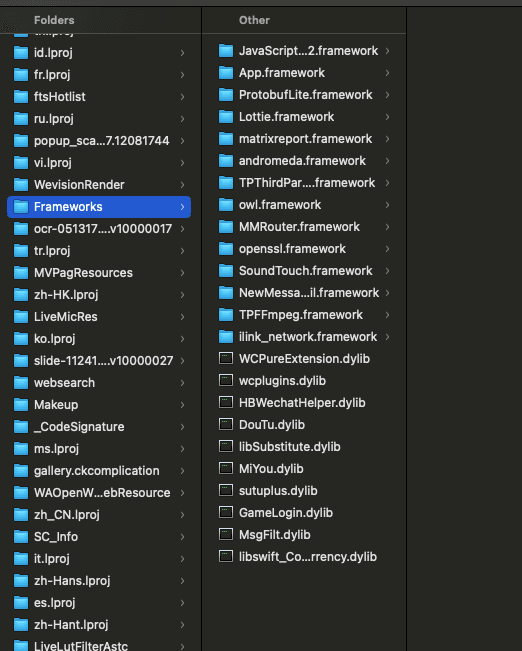Select the id.lproj folder name
Screen dimensions: 522x651
(53, 53)
